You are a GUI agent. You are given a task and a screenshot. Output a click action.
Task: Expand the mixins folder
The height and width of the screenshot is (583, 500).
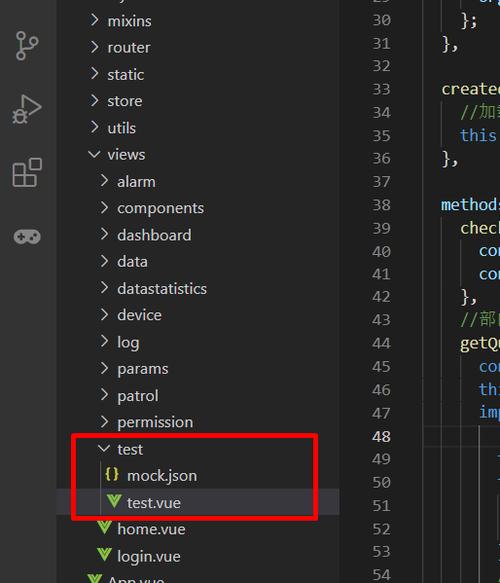point(129,21)
